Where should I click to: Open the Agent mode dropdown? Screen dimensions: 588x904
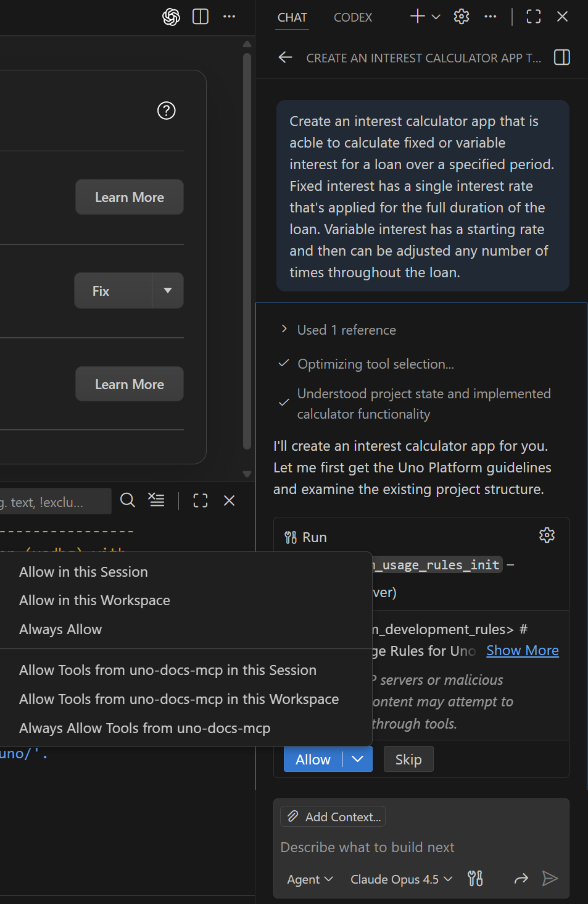click(310, 879)
